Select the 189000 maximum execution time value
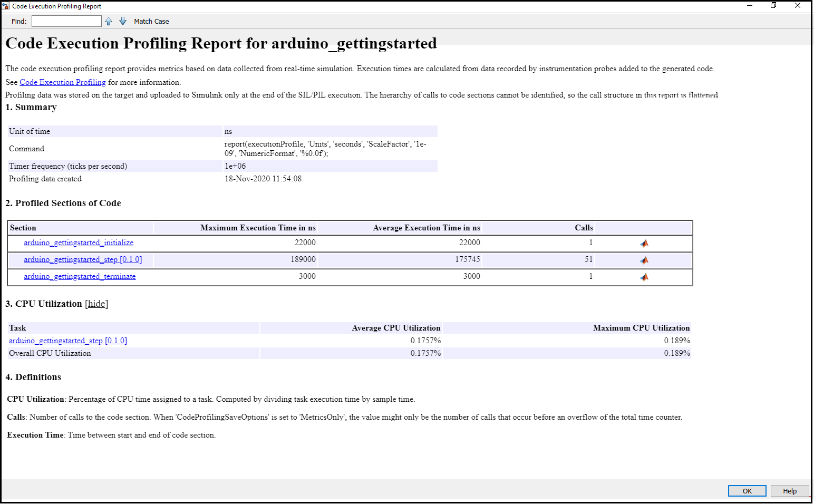Screen dimensions: 814x504 (303, 259)
